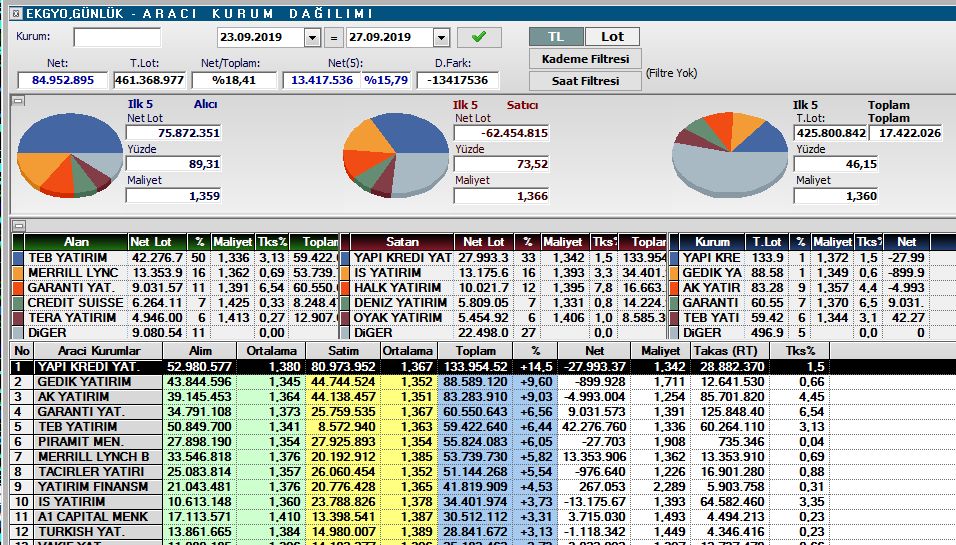Click Net/Toplam value %18,41
Viewport: 956px width, 545px height.
(234, 80)
